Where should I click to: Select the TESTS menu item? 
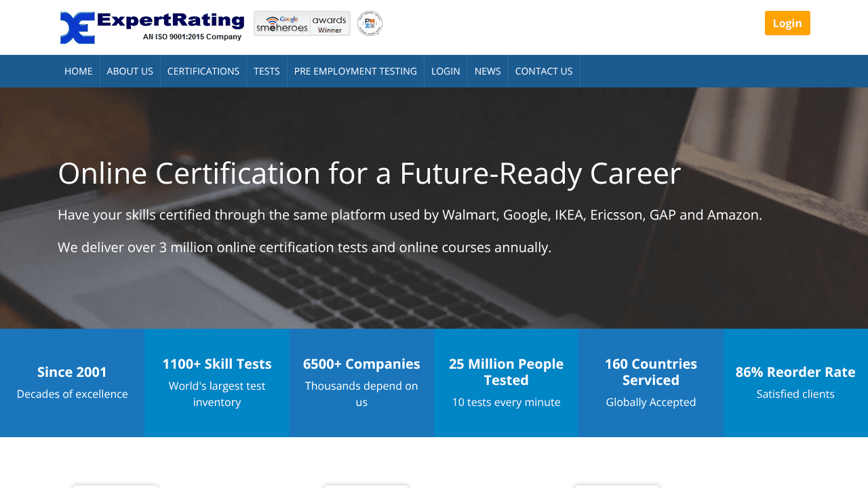click(267, 71)
